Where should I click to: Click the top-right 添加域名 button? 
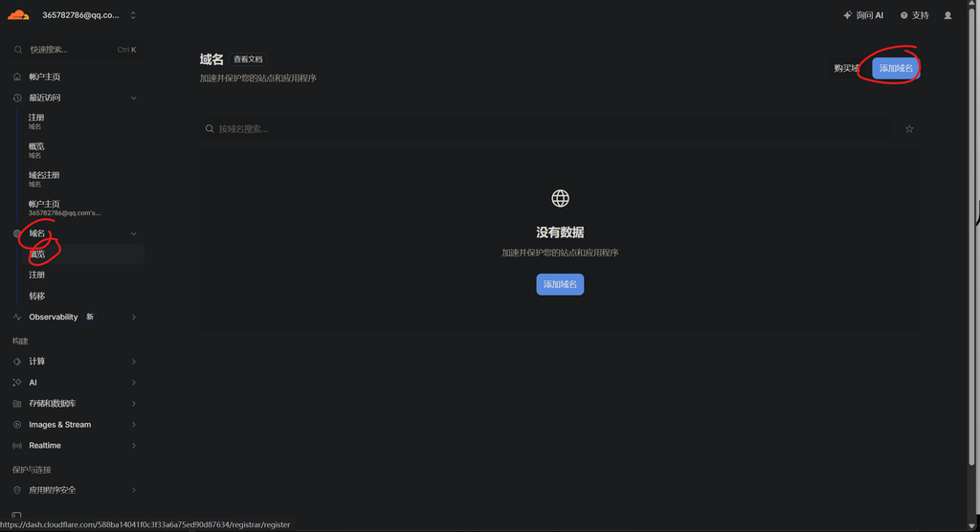click(896, 68)
